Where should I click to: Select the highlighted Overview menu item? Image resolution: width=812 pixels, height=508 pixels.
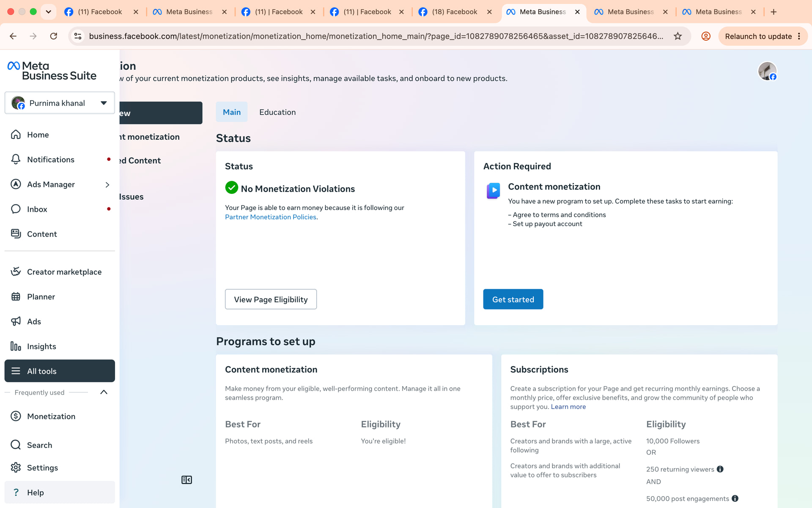161,113
